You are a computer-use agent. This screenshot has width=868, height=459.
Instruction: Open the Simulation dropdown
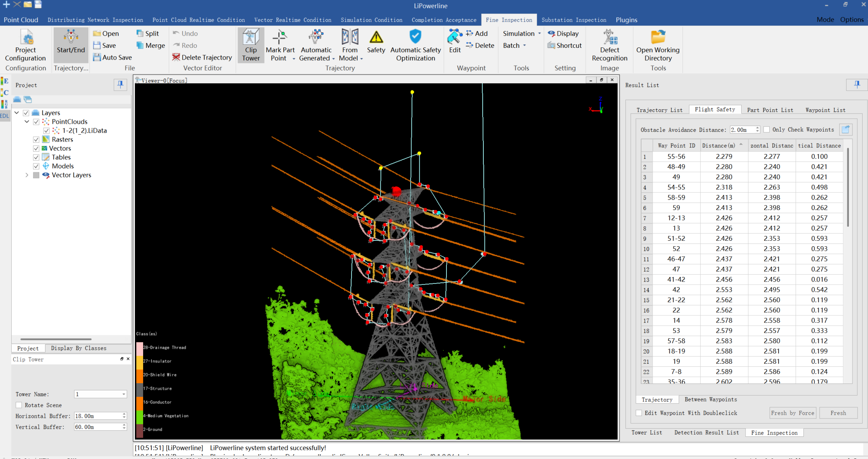coord(522,33)
